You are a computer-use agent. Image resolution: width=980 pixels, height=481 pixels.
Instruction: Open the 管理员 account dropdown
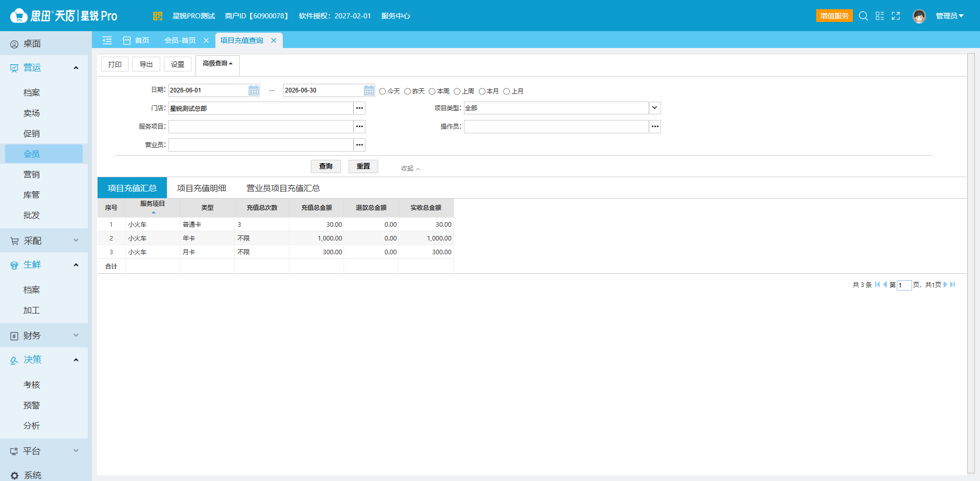[949, 16]
